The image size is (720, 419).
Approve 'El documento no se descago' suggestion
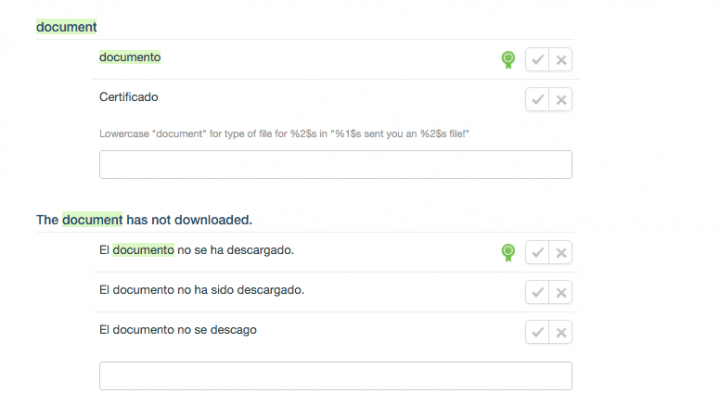[538, 332]
